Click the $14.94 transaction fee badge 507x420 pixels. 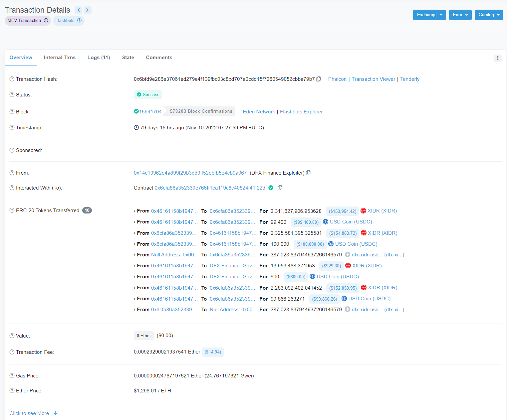[213, 352]
